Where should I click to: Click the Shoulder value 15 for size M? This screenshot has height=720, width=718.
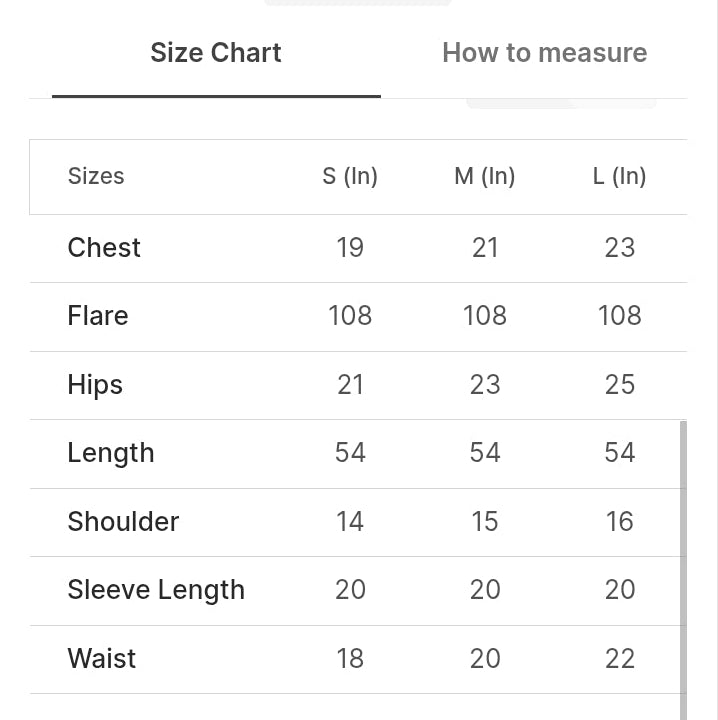coord(485,522)
